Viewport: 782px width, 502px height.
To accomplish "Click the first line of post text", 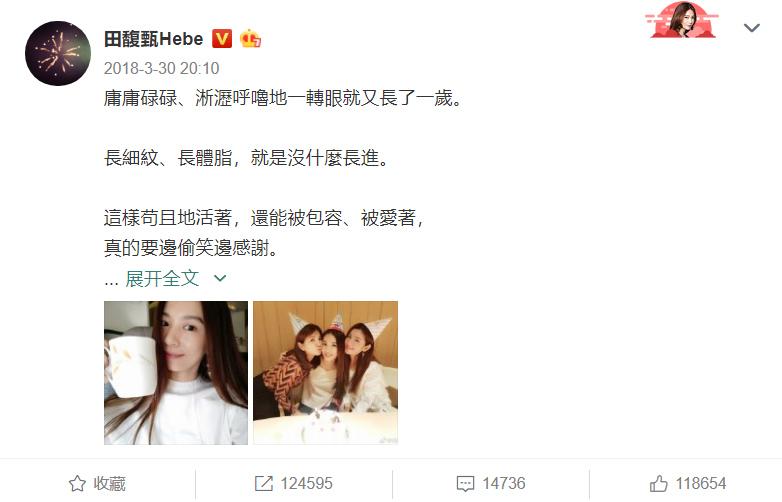I will click(x=283, y=98).
